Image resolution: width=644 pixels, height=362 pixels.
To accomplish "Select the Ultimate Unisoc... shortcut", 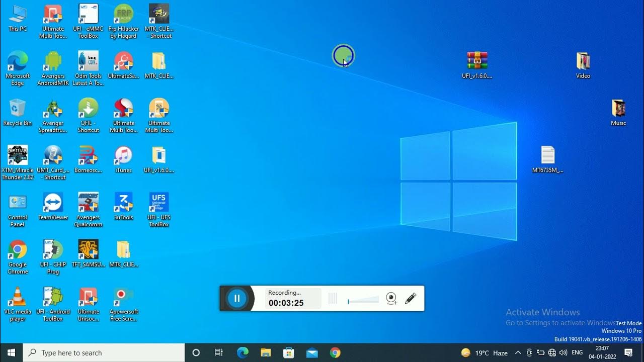I will (88, 304).
